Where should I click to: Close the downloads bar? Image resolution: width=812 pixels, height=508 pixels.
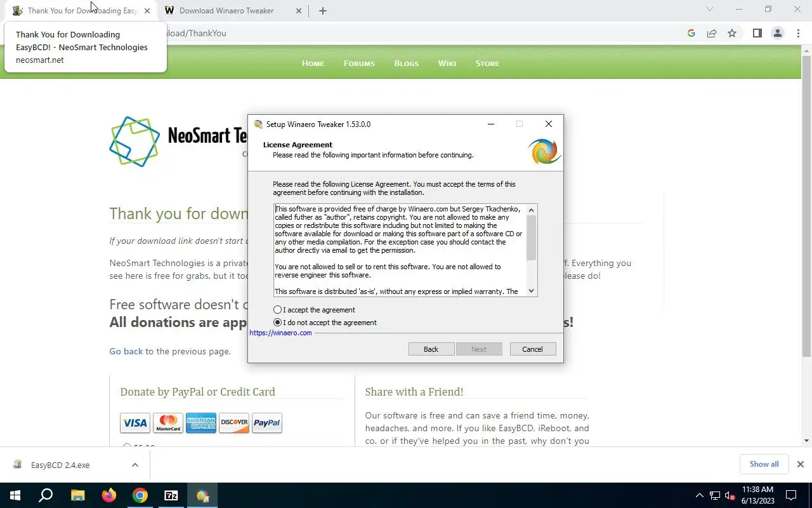tap(801, 464)
